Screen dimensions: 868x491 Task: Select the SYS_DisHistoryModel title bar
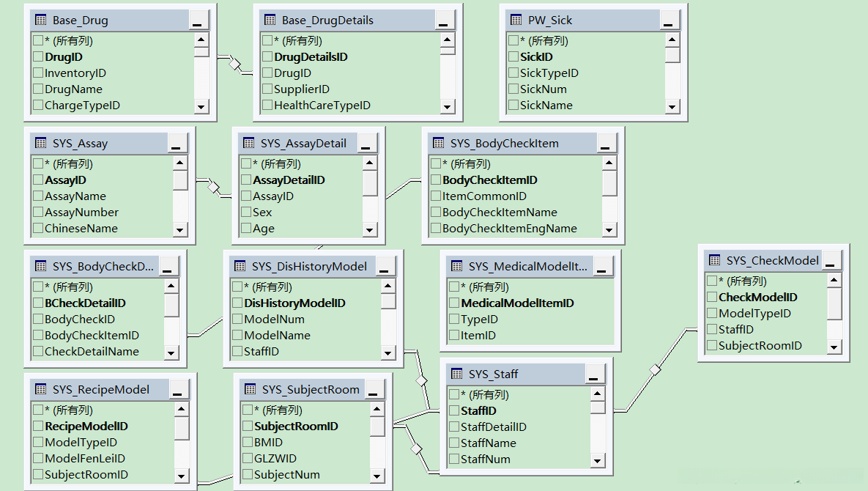coord(303,266)
